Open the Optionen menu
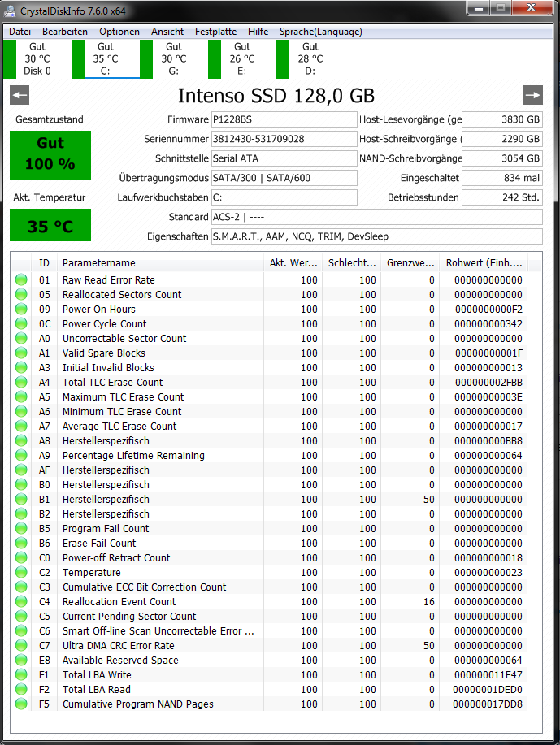 pyautogui.click(x=119, y=32)
